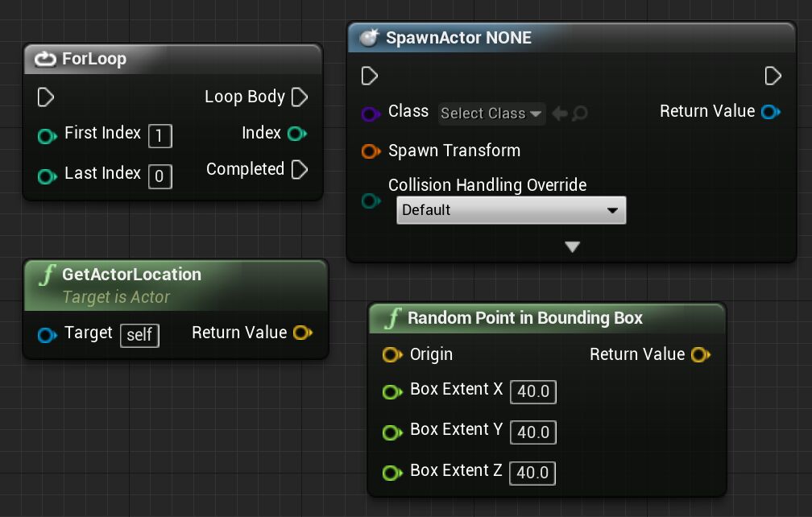Click the SpawnActor Class input pin

pyautogui.click(x=371, y=114)
